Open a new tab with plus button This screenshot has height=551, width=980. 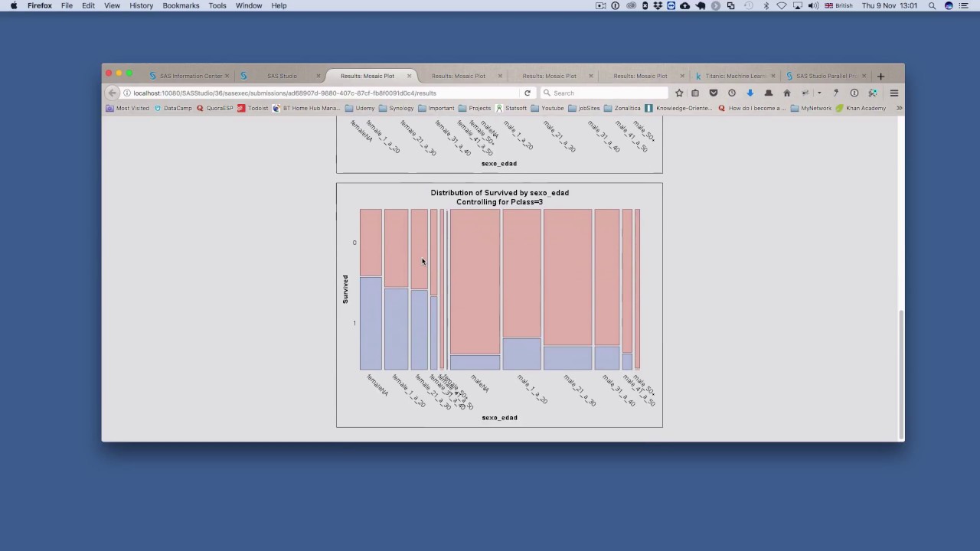(x=880, y=76)
